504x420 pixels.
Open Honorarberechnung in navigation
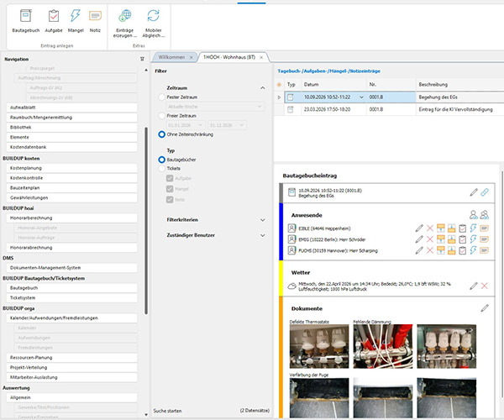coord(71,218)
